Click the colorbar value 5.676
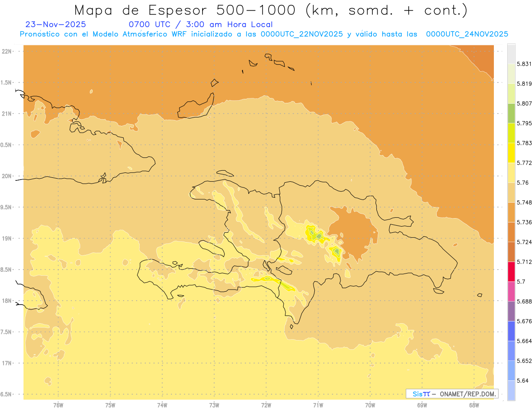532x411 pixels. [524, 321]
